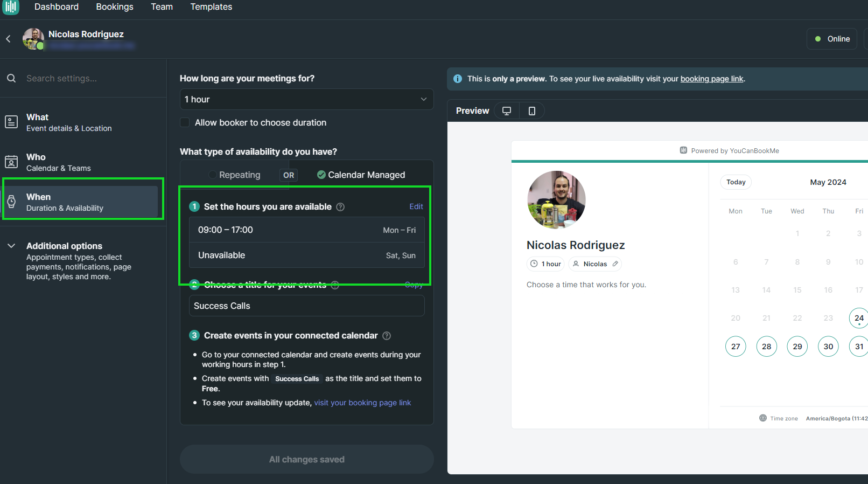The image size is (868, 484).
Task: Click Edit for available hours
Action: point(416,206)
